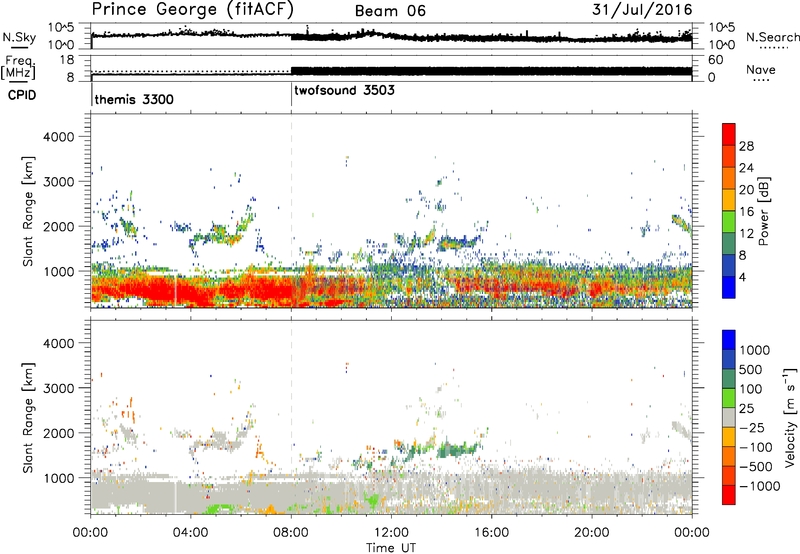Image resolution: width=800 pixels, height=554 pixels.
Task: Click the light green Power colorbar segment near 16
Action: [729, 222]
